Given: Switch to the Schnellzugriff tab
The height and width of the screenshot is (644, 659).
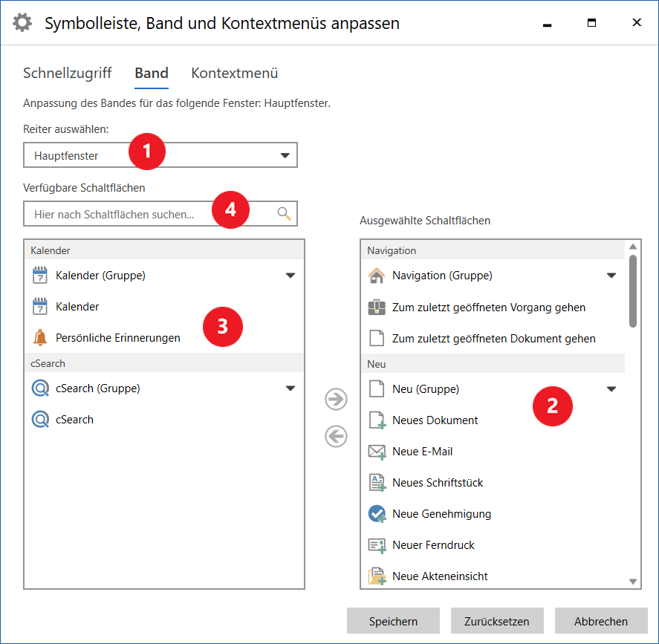Looking at the screenshot, I should click(67, 73).
